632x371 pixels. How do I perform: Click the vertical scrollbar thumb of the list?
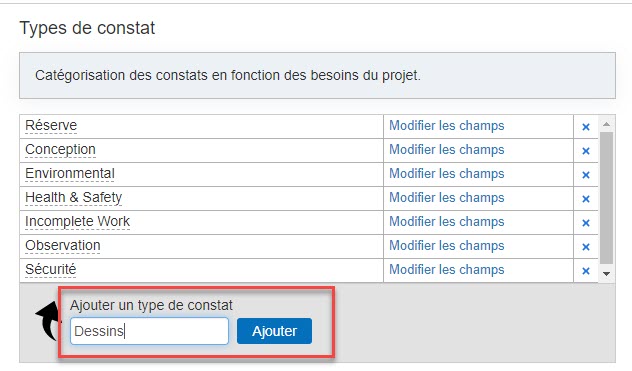pyautogui.click(x=606, y=198)
